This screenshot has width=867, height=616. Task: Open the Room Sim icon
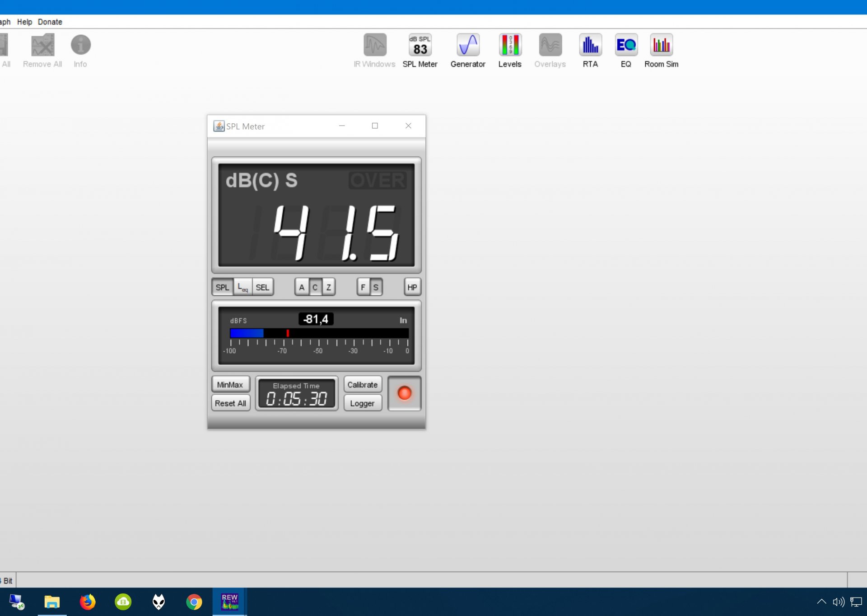click(x=661, y=45)
